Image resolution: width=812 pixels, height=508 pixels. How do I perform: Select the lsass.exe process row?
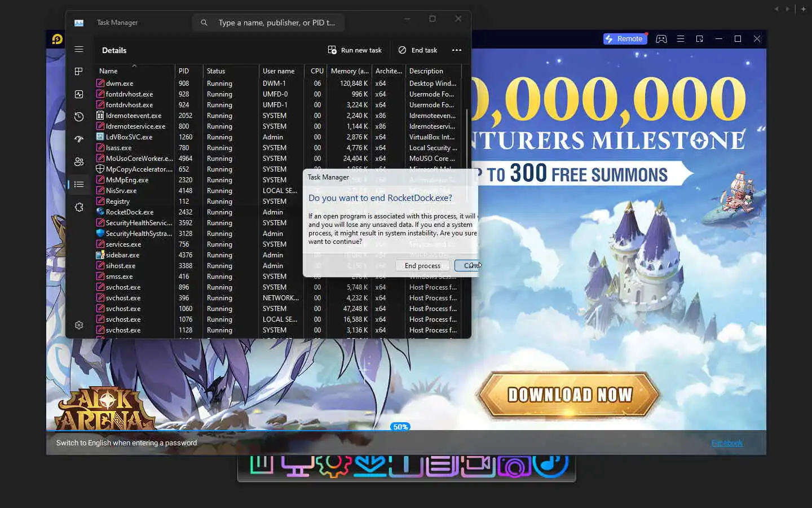click(278, 148)
